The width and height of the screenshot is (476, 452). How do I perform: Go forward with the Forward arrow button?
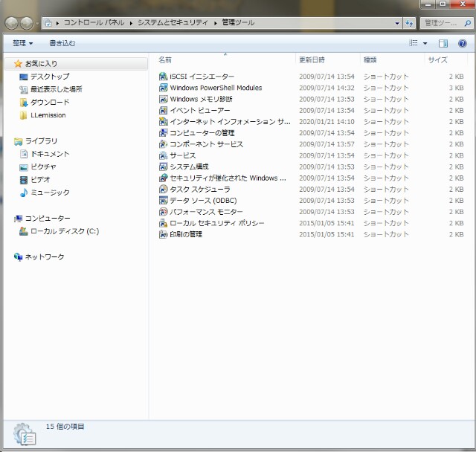coord(27,23)
